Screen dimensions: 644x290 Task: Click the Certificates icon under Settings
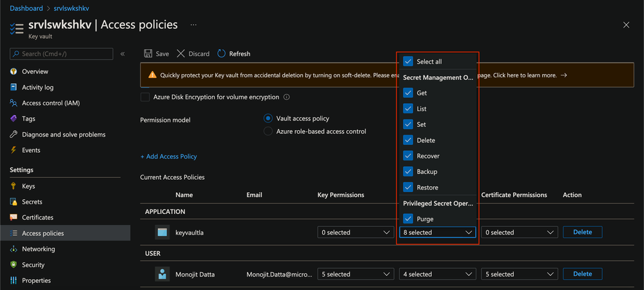14,217
